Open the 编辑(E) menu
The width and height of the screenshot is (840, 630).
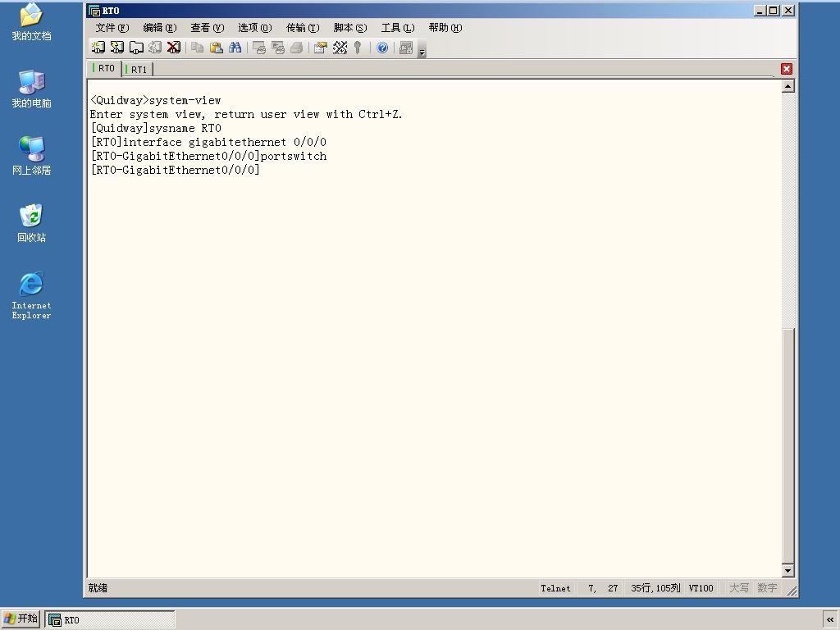point(160,28)
